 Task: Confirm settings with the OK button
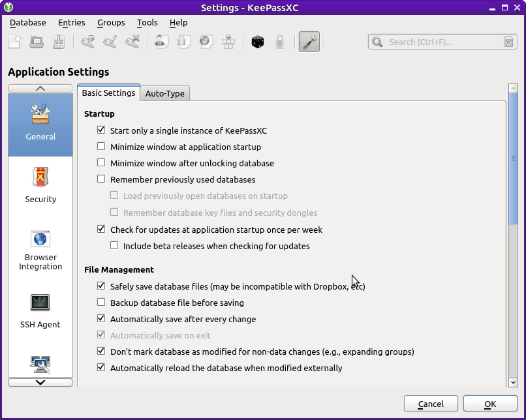(x=490, y=404)
